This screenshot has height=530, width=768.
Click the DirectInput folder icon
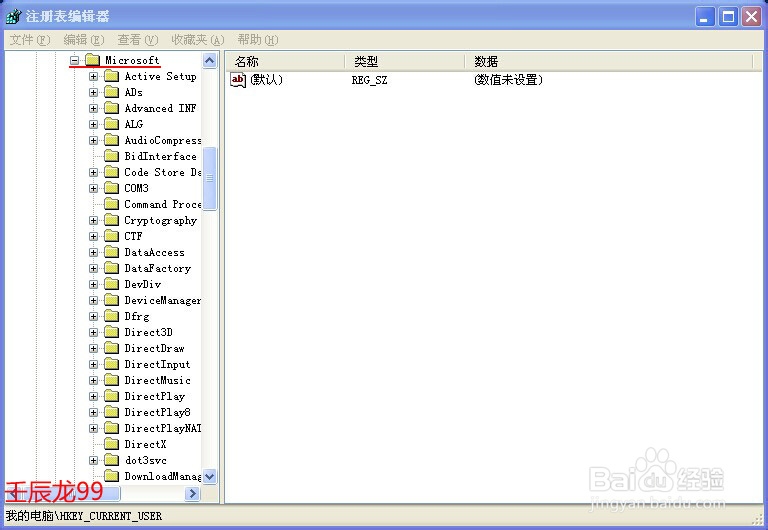[112, 364]
